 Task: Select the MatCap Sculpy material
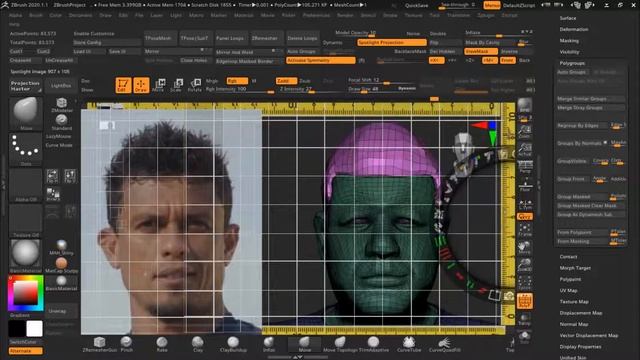[x=62, y=265]
